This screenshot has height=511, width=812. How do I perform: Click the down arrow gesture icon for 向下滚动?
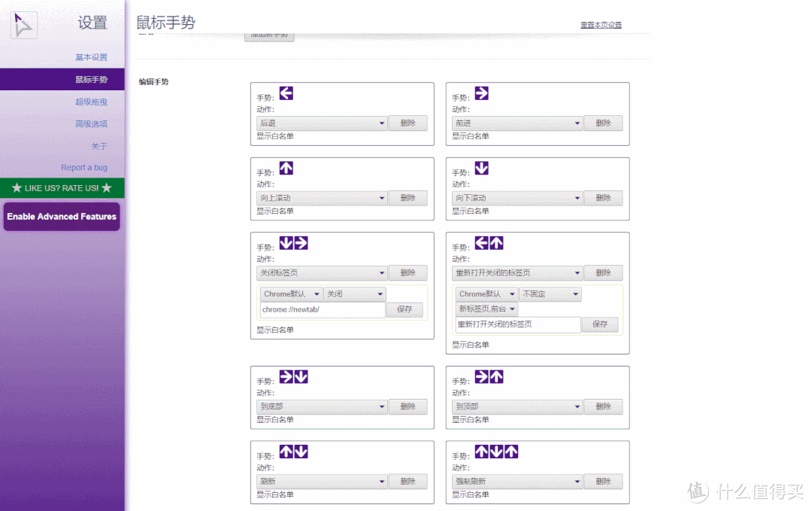point(481,169)
